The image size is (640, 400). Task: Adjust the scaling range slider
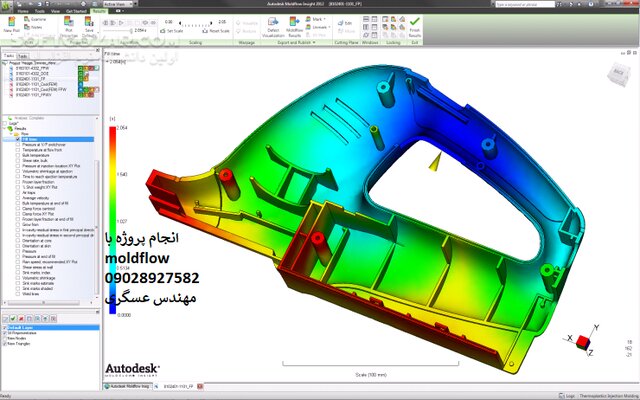point(196,24)
